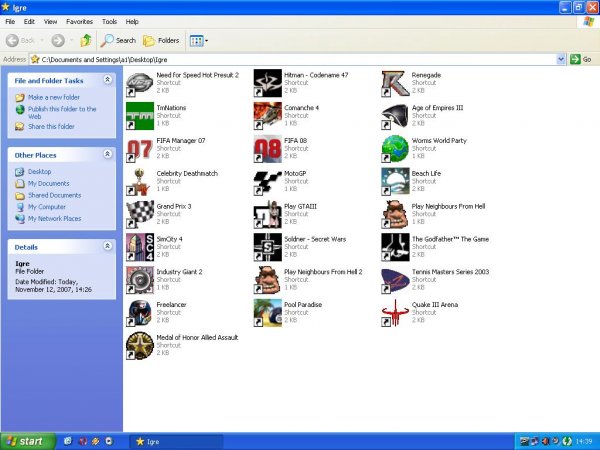This screenshot has width=600, height=450.
Task: Select the Freelancer shortcut icon
Action: (x=140, y=313)
